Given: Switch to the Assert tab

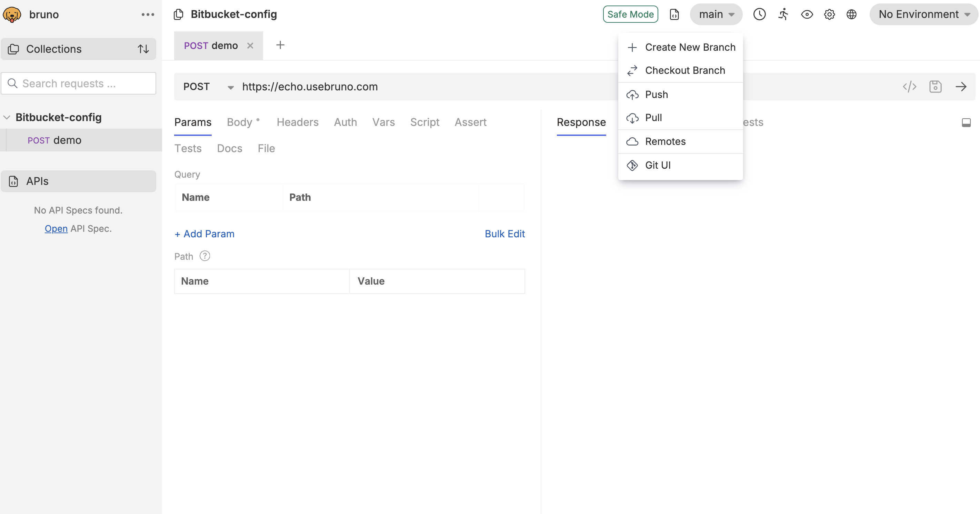Looking at the screenshot, I should pos(470,122).
